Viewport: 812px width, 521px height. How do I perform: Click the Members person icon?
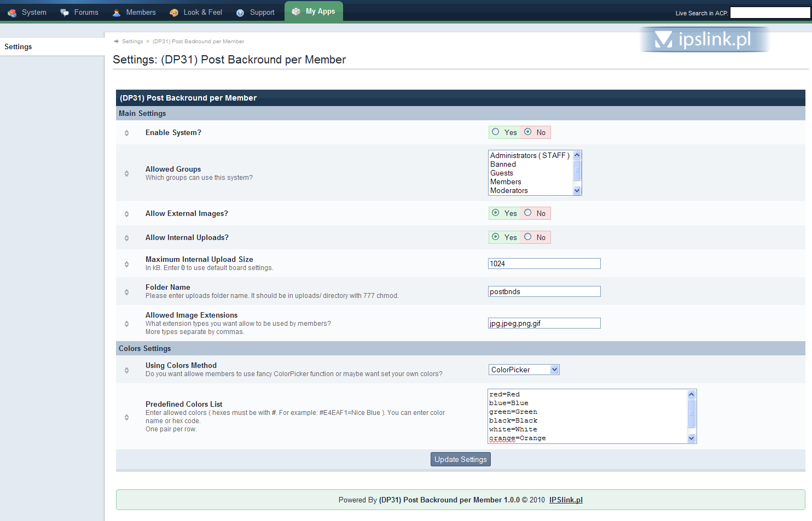click(x=117, y=13)
